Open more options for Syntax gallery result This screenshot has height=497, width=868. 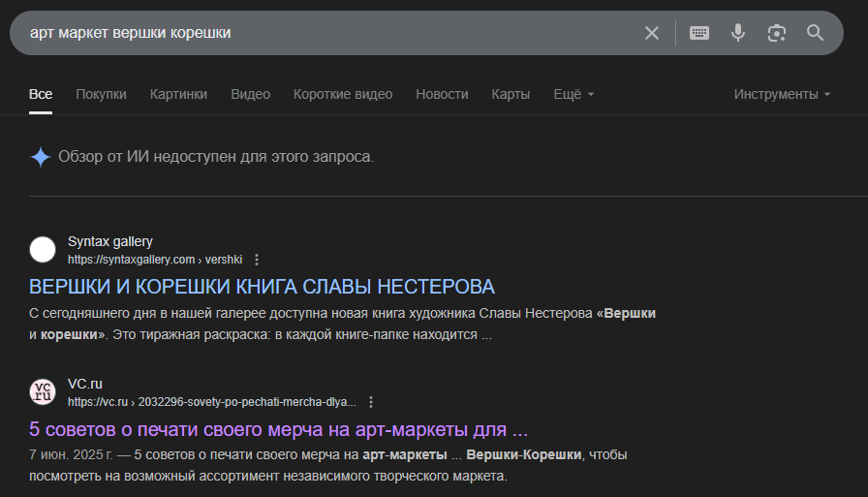click(257, 260)
